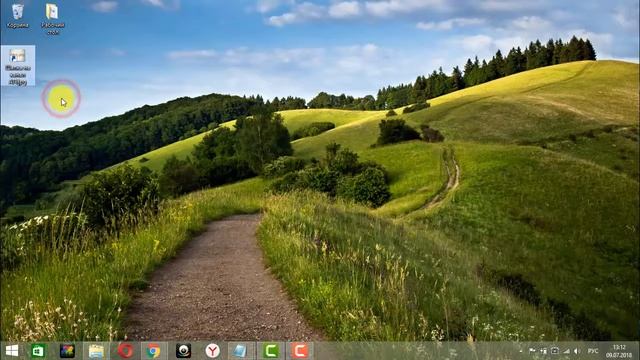
Task: Open the webcam app icon in taskbar
Action: pyautogui.click(x=183, y=351)
